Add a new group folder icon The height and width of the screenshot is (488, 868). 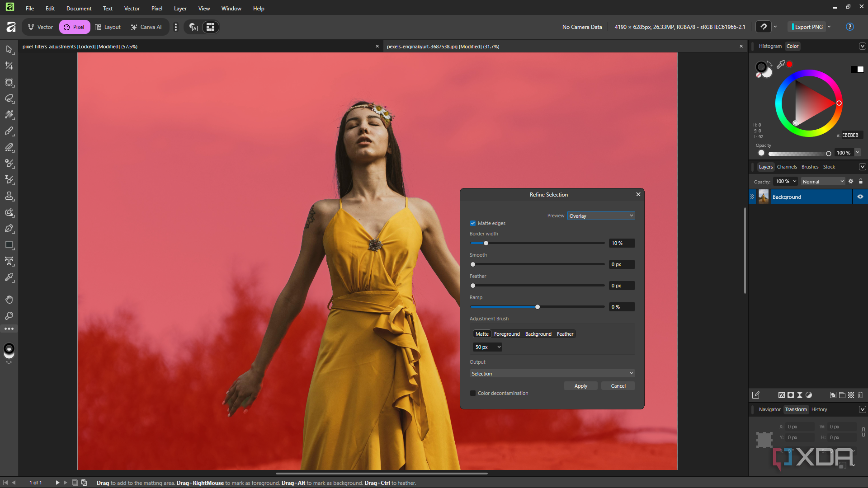point(842,395)
